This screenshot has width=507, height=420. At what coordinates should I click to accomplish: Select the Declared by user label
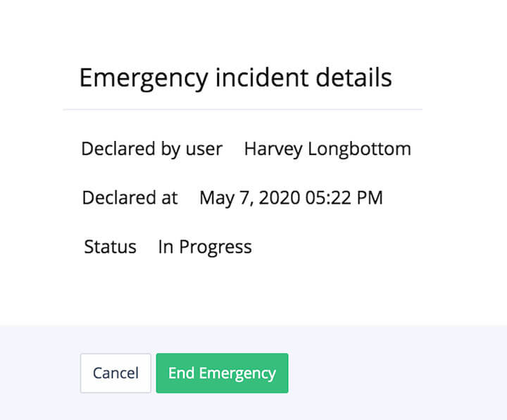tap(151, 149)
